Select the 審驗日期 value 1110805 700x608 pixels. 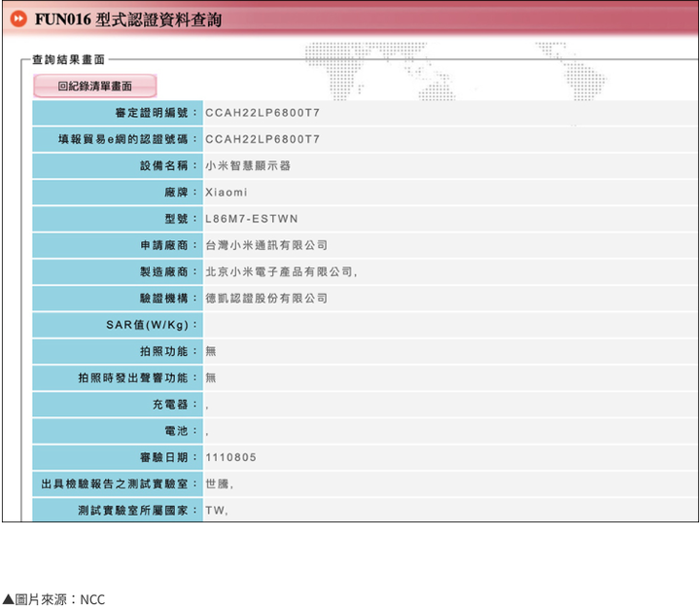(x=230, y=457)
